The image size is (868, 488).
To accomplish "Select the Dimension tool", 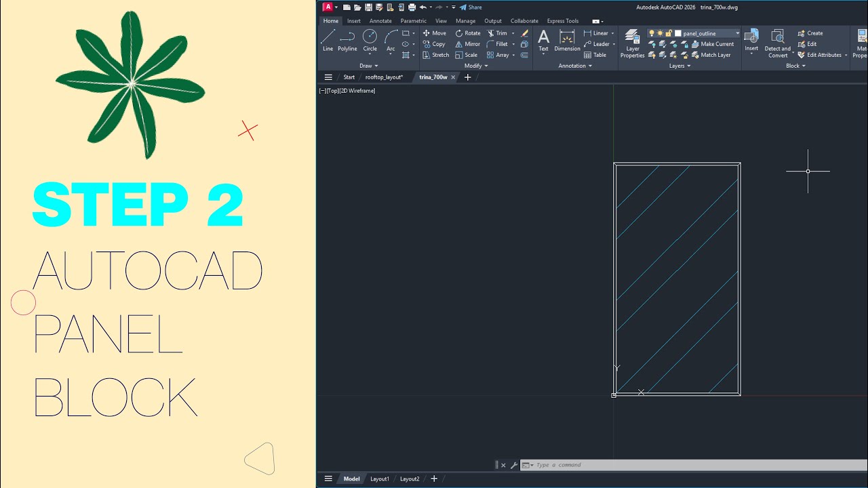I will tap(567, 40).
